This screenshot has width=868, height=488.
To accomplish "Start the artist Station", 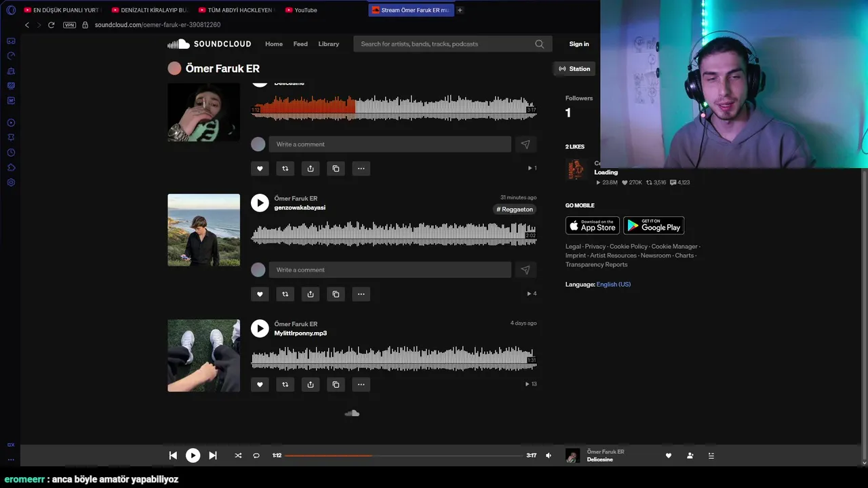I will 574,68.
